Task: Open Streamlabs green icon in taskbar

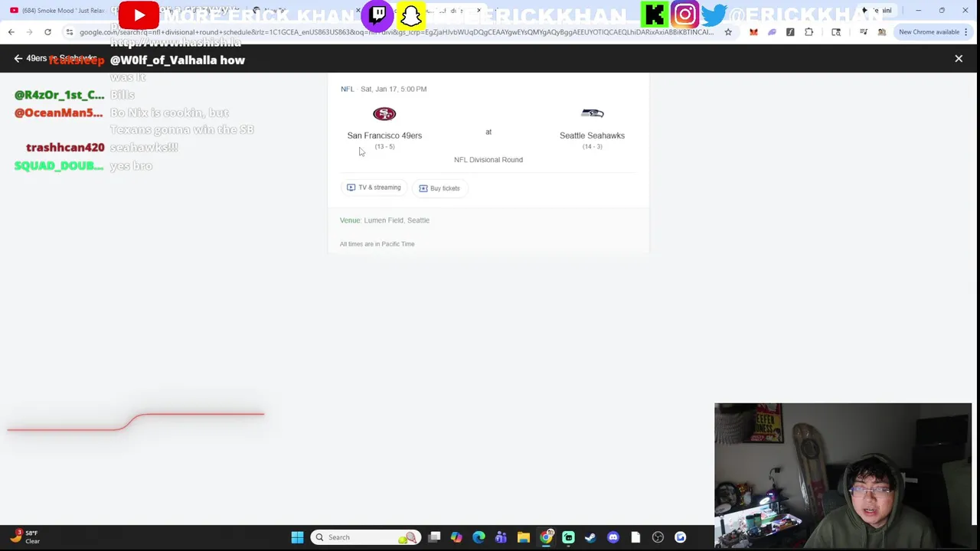Action: click(x=568, y=537)
